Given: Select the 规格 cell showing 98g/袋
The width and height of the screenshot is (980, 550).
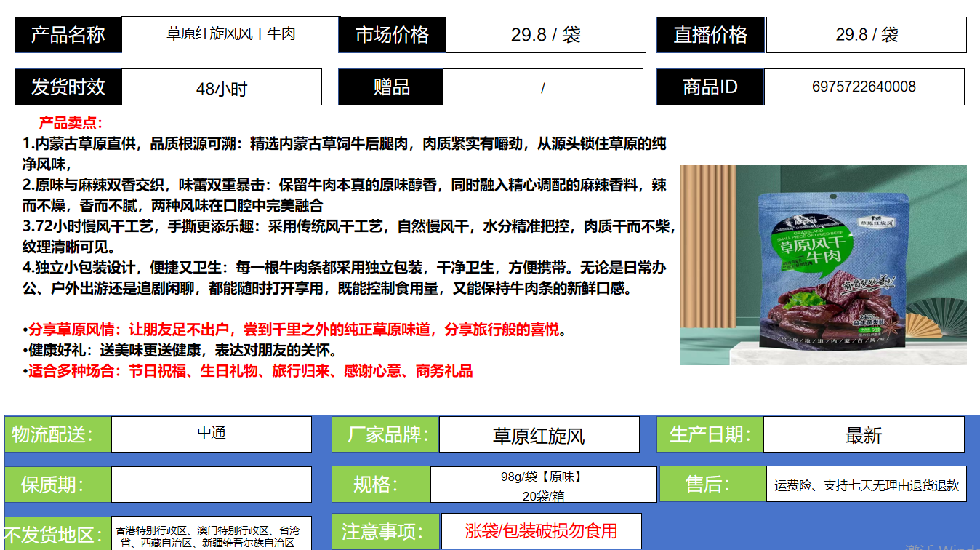Looking at the screenshot, I should pos(542,485).
